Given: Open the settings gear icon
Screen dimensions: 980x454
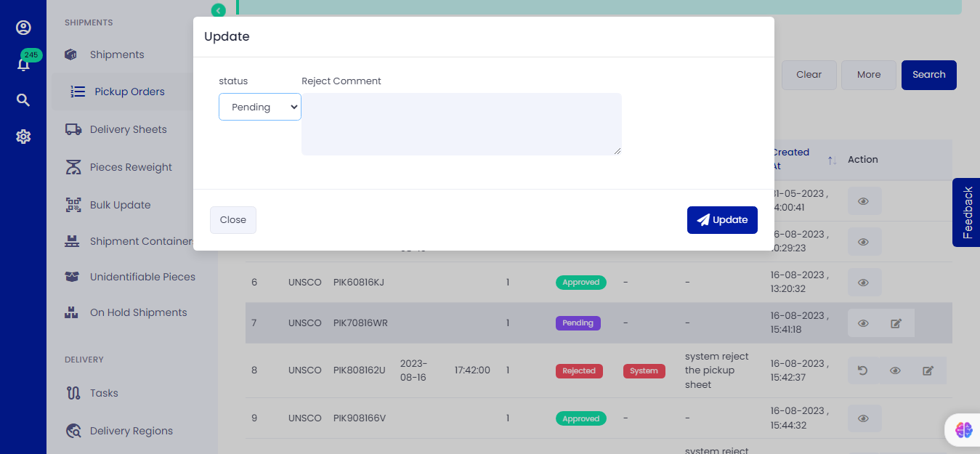Looking at the screenshot, I should click(x=23, y=137).
